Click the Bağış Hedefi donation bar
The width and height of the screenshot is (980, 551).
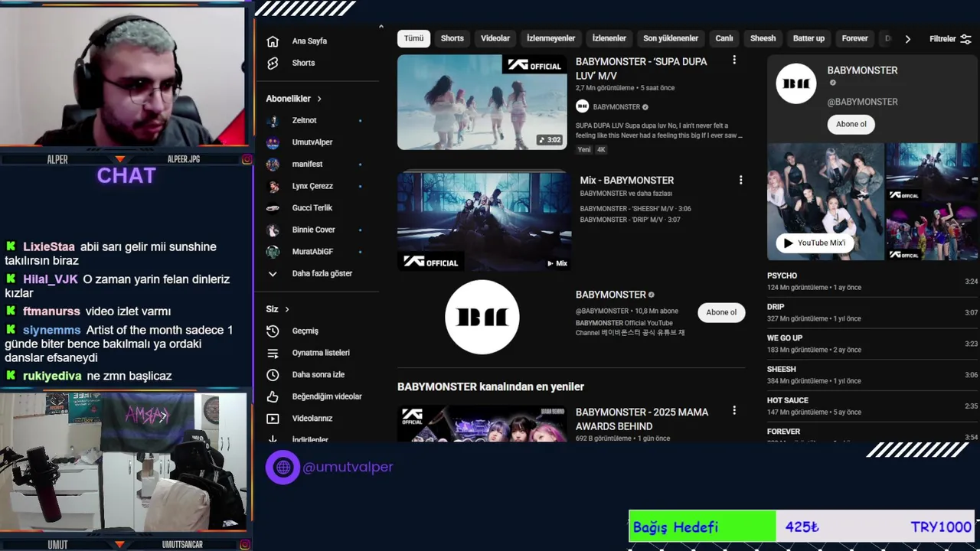802,527
